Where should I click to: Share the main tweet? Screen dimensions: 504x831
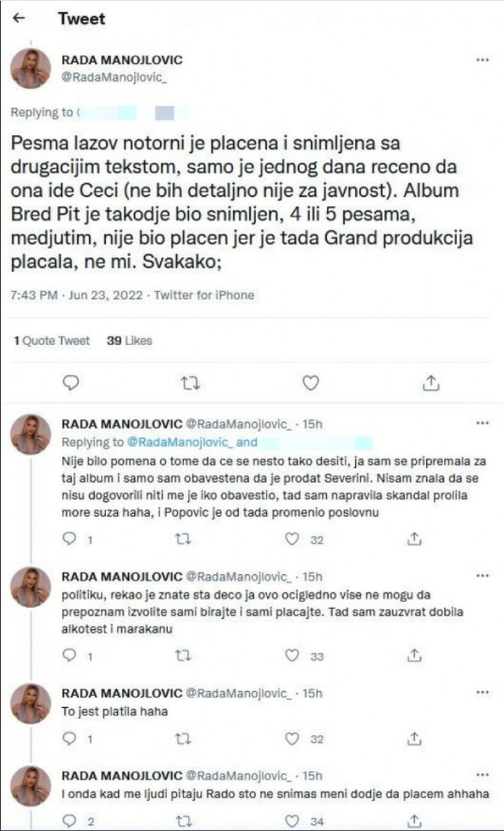pos(430,382)
